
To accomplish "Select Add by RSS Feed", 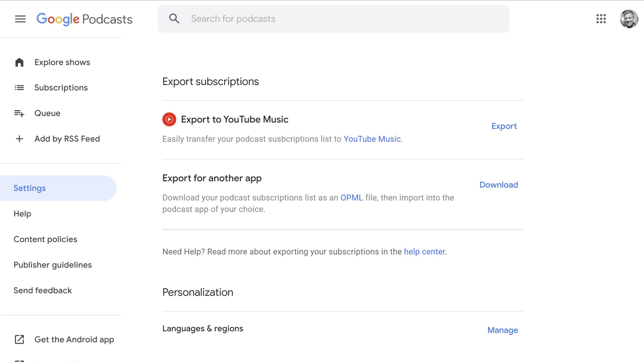I will click(67, 139).
